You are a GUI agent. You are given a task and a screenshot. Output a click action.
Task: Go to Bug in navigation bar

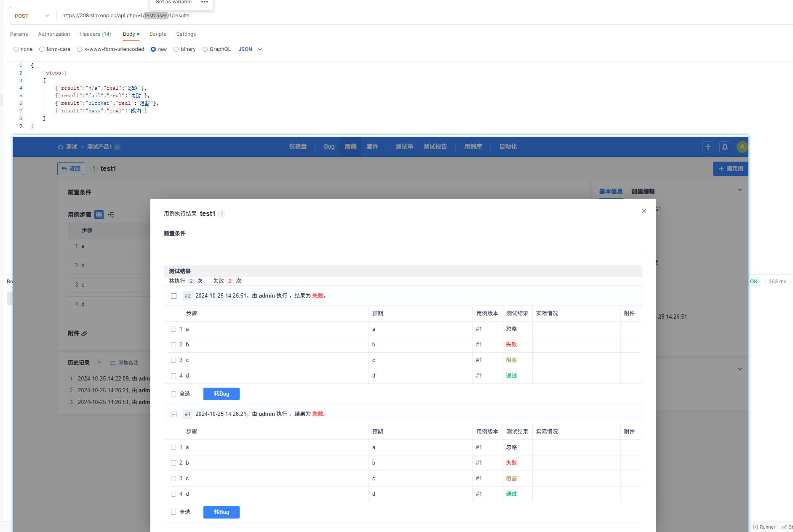coord(329,146)
